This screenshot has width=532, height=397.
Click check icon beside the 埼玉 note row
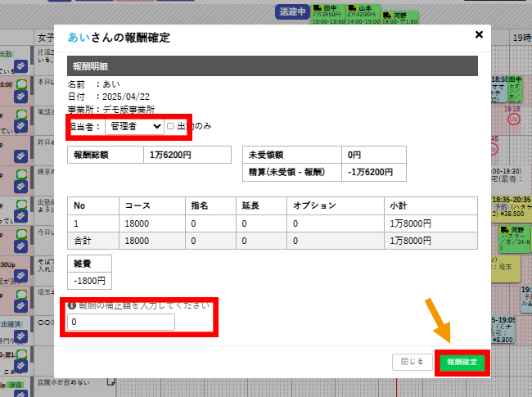pyautogui.click(x=20, y=306)
